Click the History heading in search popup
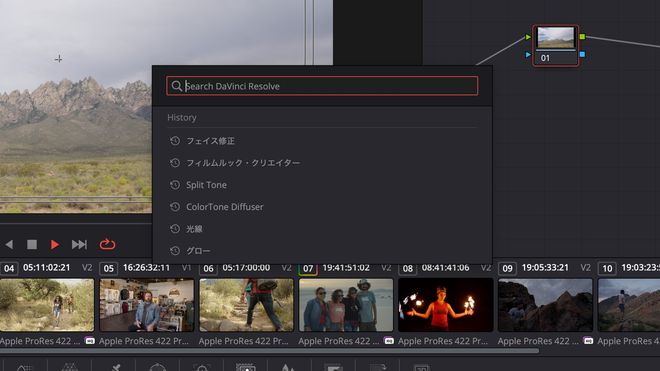 182,117
